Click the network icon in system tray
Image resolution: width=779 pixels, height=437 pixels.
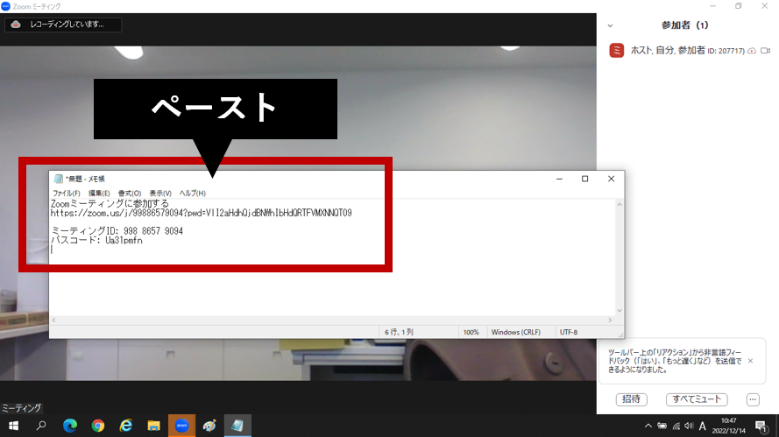pos(676,426)
